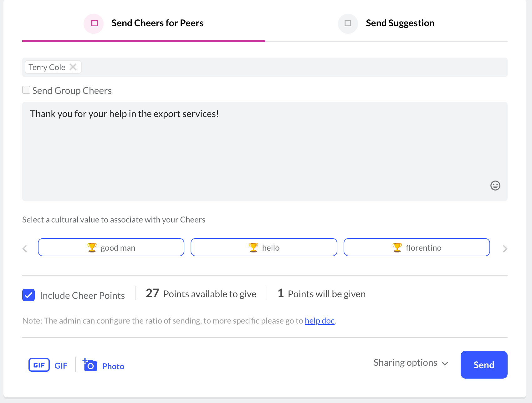Select the hello cultural value

264,247
